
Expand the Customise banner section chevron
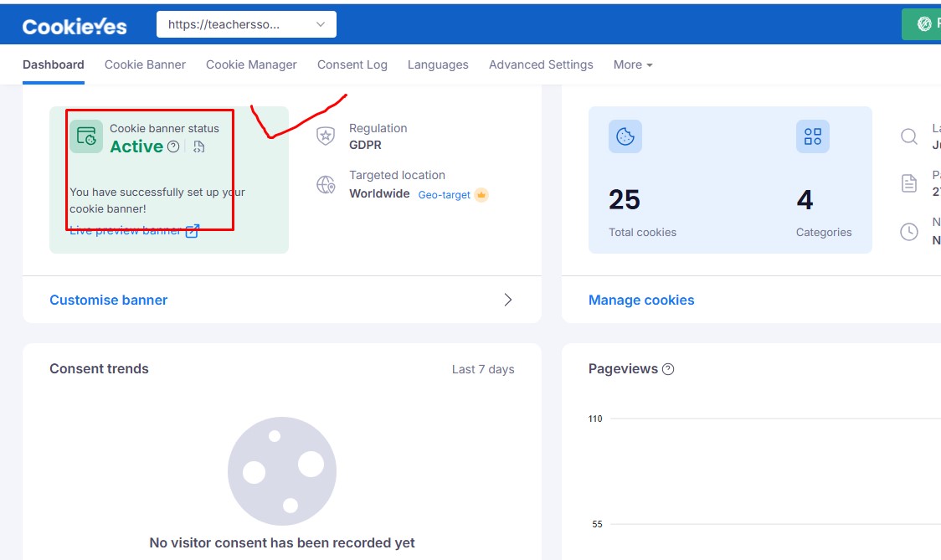(508, 299)
